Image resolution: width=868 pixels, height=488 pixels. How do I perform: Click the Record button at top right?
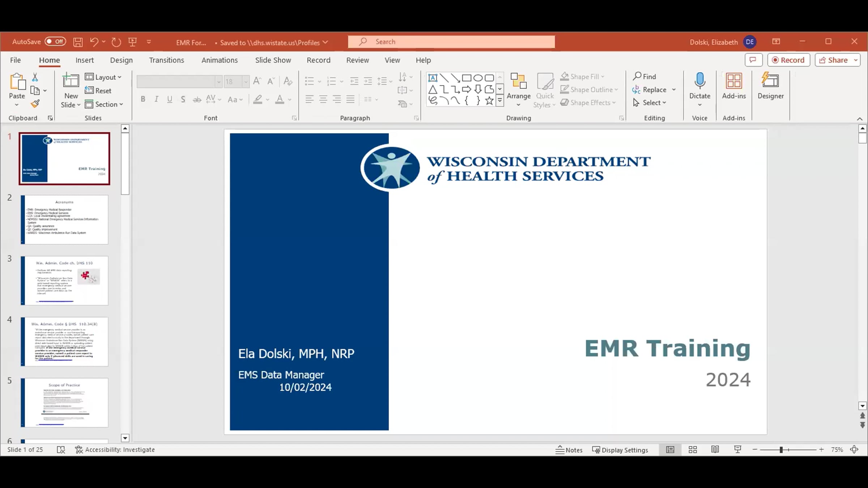(788, 60)
